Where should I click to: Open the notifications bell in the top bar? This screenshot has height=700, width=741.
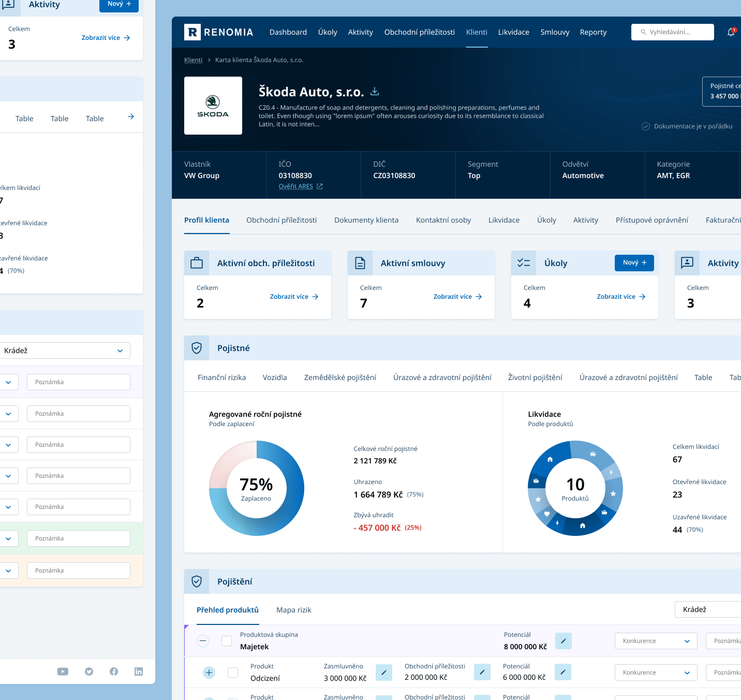coord(731,32)
